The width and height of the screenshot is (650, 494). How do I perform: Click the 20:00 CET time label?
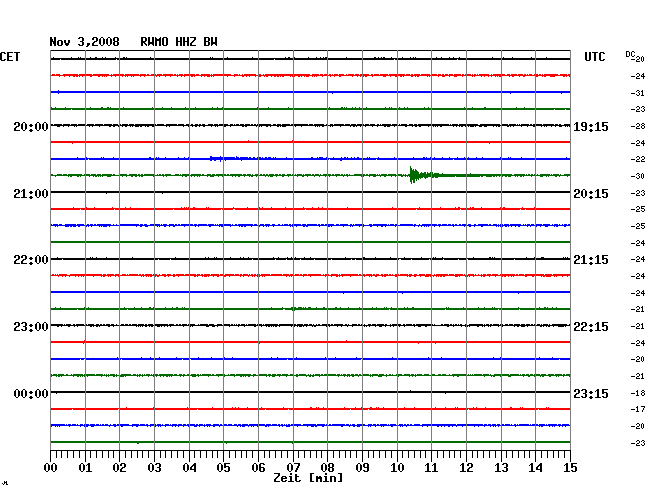click(31, 126)
